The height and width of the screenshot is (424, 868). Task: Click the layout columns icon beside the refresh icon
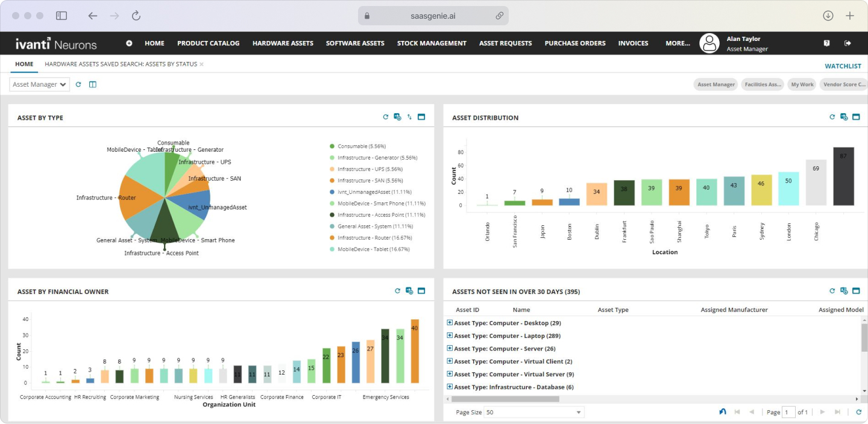click(93, 84)
